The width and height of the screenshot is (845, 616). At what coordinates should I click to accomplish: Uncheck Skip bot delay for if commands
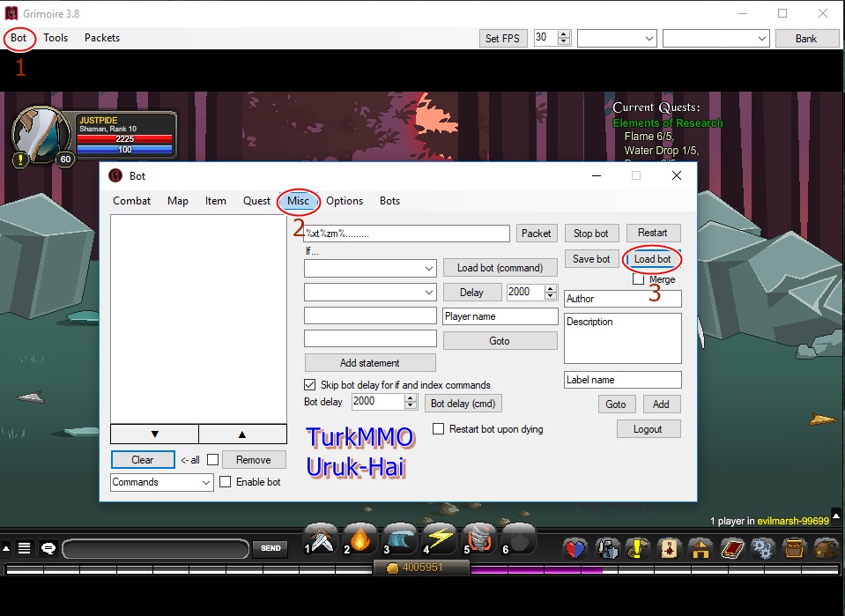(x=310, y=385)
